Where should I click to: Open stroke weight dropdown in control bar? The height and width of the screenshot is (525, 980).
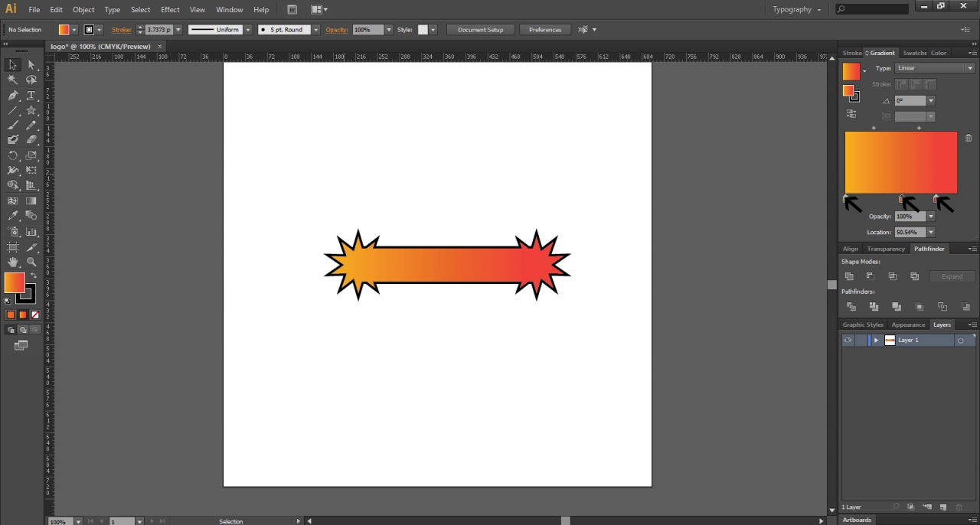click(178, 30)
